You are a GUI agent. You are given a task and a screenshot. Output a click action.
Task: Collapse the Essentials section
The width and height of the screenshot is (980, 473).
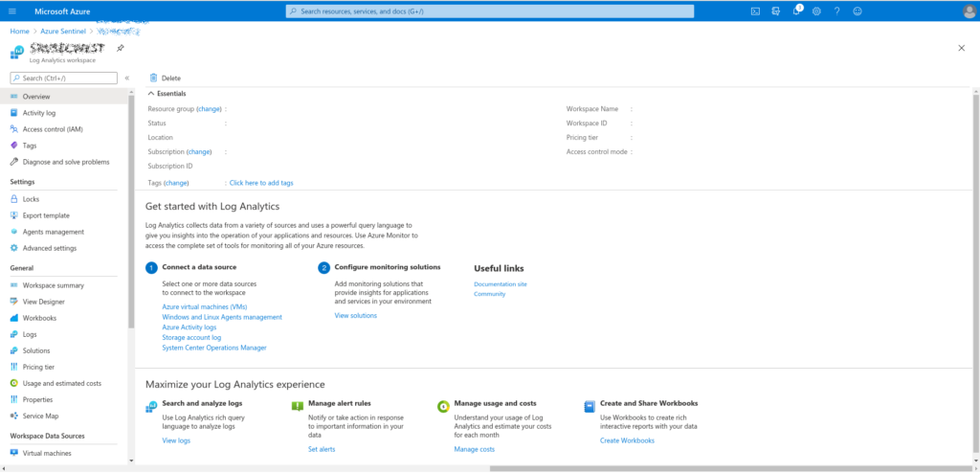point(151,94)
